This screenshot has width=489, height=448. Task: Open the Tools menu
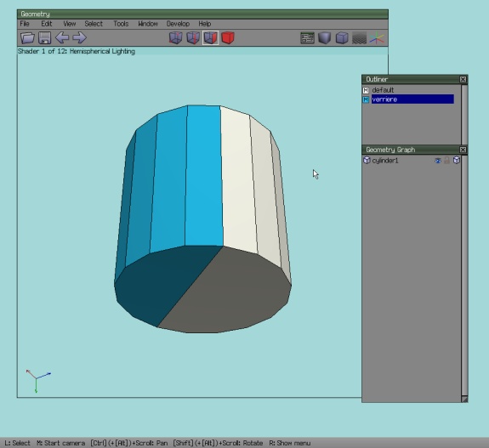[121, 24]
